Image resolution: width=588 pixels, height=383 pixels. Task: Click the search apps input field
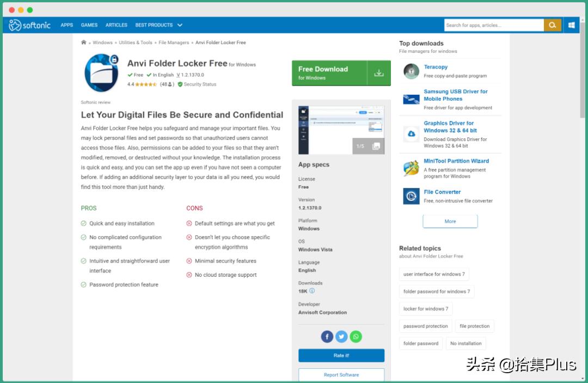[493, 25]
